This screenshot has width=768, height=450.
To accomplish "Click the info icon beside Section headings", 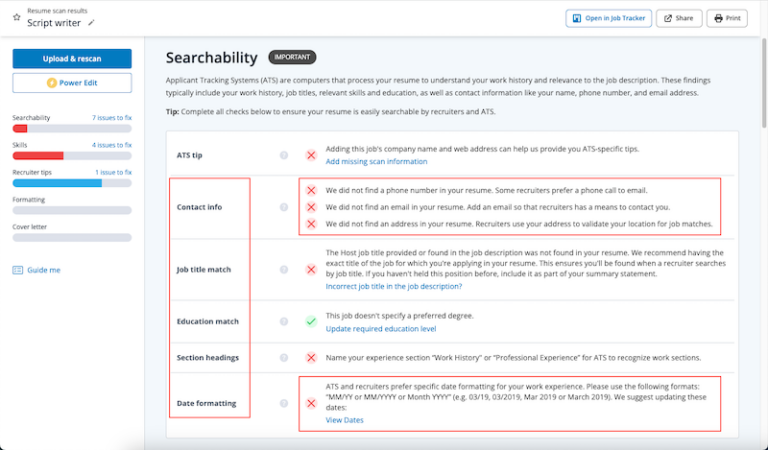I will [x=284, y=357].
